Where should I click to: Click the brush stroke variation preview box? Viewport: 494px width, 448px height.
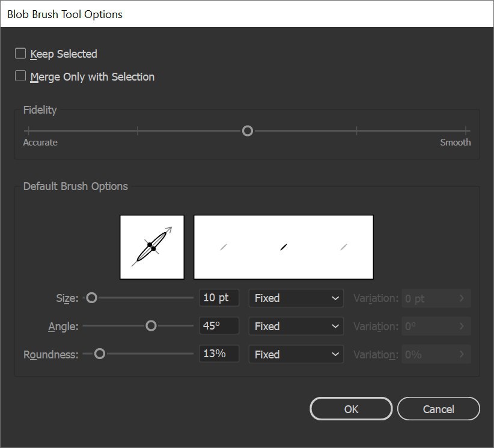pyautogui.click(x=284, y=247)
